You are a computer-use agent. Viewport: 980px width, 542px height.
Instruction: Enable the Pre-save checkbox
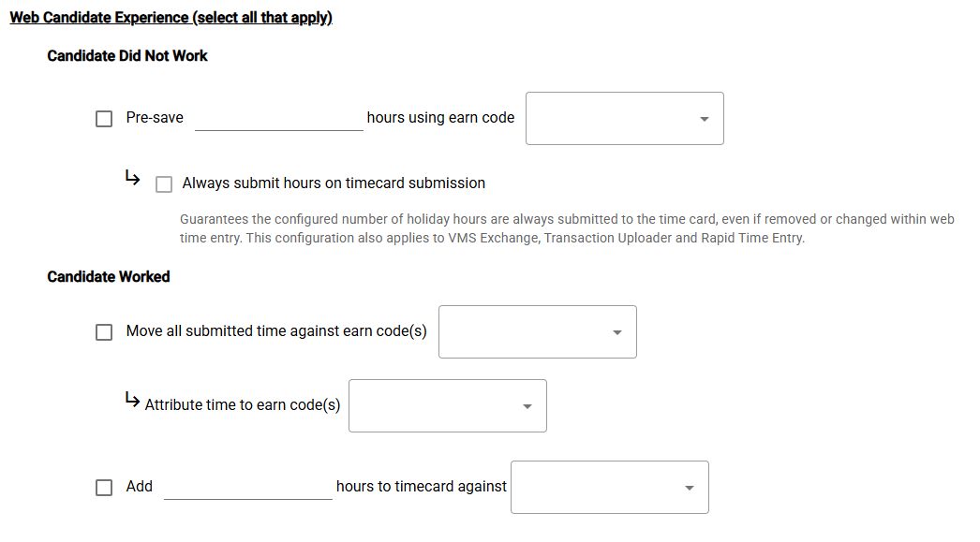click(x=104, y=119)
